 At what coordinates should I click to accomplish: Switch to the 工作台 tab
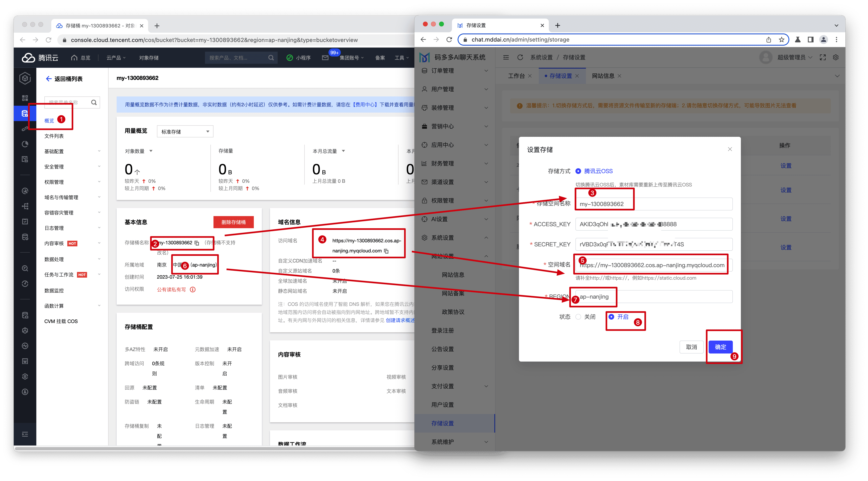(516, 76)
